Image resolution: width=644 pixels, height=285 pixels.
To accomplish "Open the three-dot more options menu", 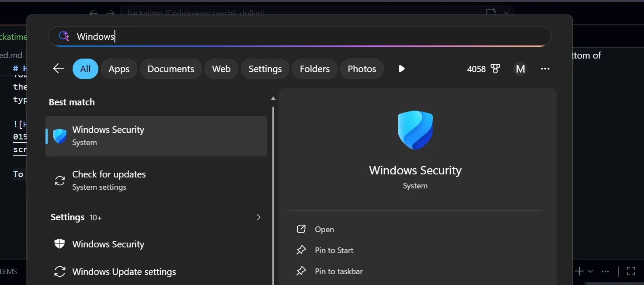I will tap(545, 69).
